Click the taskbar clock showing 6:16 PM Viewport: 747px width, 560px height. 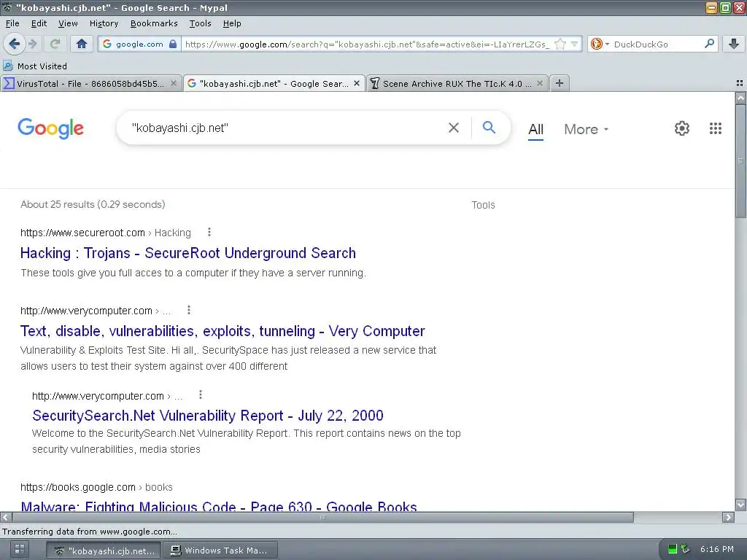[x=716, y=549]
